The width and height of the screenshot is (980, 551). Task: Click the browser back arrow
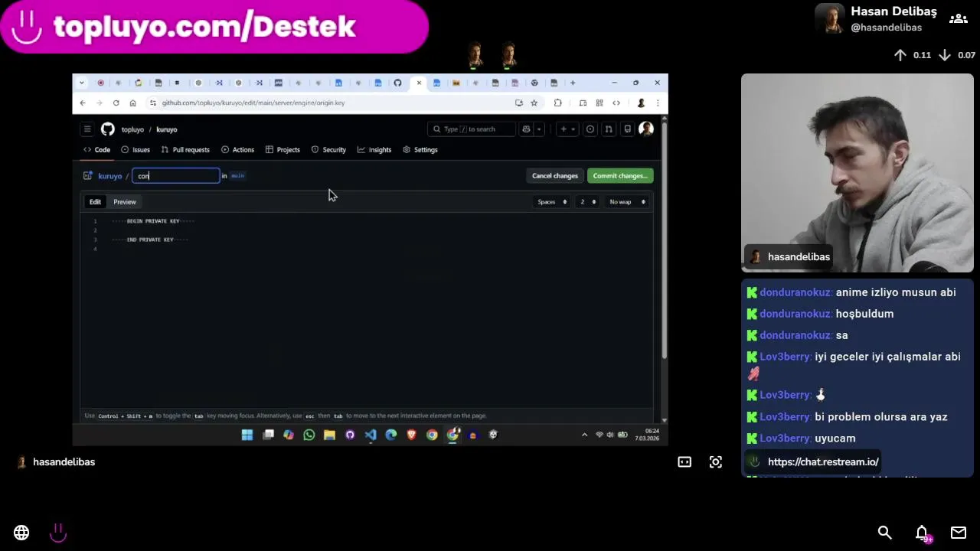[83, 103]
